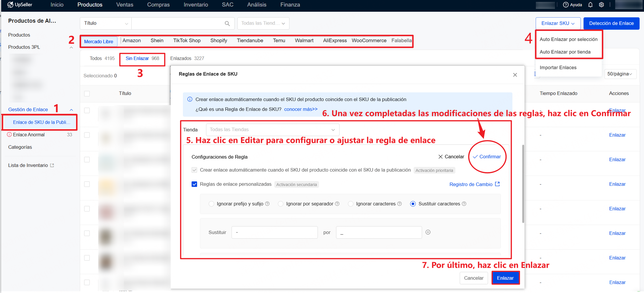Select Importar Enlaces menu entry
644x293 pixels.
coord(558,67)
